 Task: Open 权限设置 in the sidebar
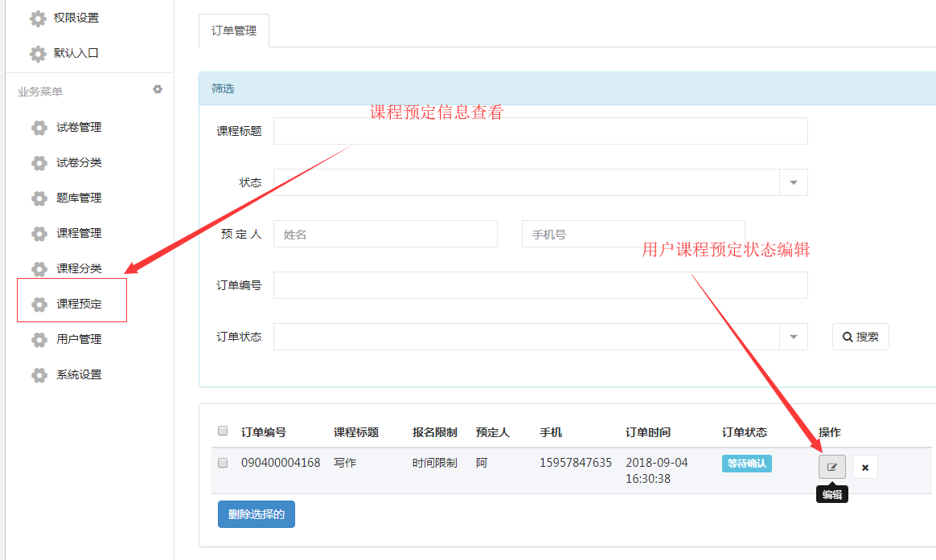tap(76, 18)
